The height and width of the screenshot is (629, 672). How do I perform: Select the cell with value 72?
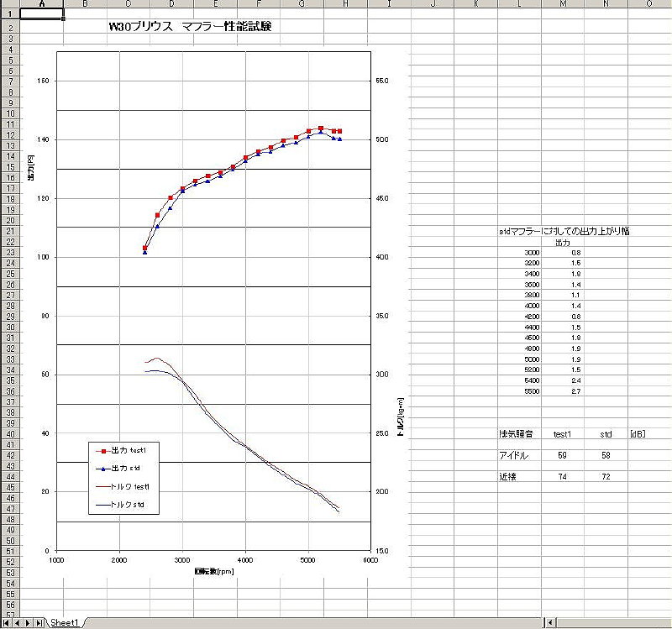[606, 476]
